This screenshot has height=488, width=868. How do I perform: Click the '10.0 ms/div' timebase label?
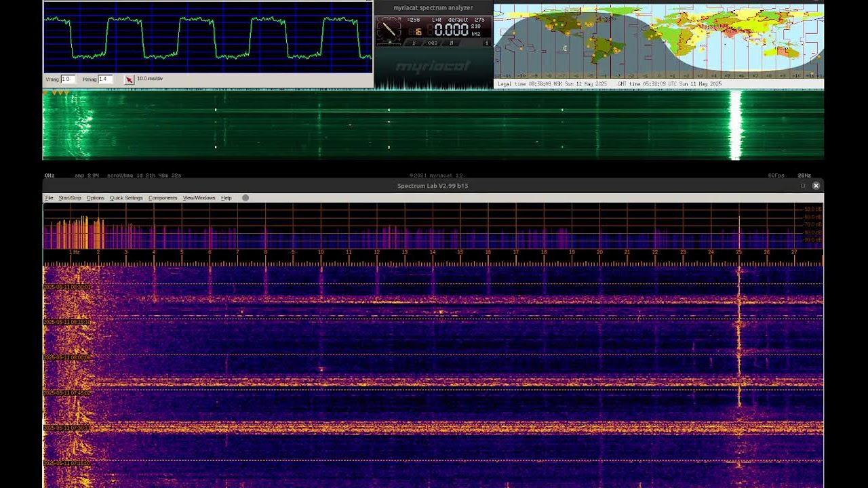tap(150, 79)
